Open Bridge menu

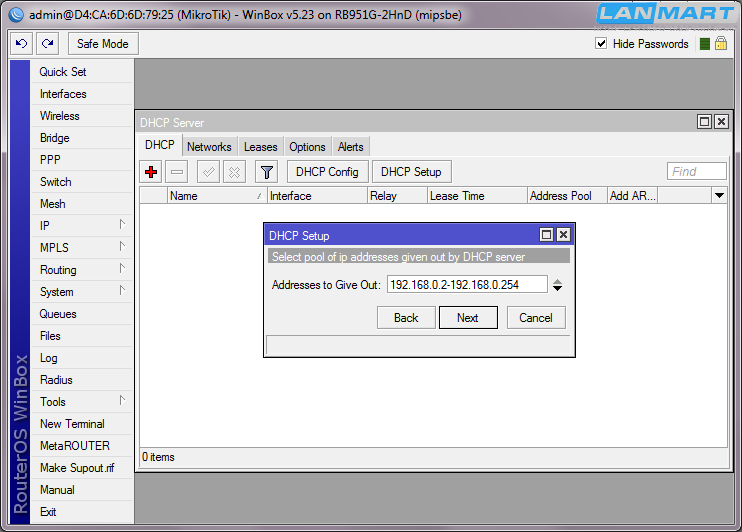point(81,138)
